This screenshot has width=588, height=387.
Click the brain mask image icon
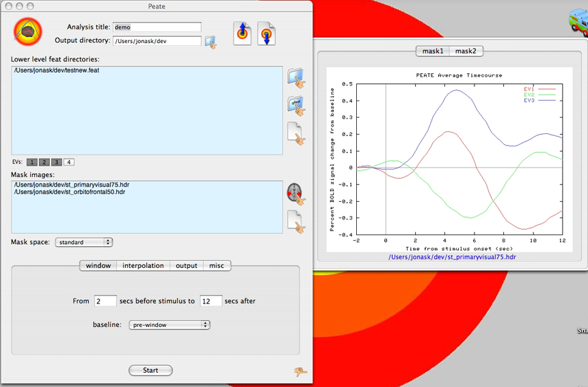click(x=295, y=194)
